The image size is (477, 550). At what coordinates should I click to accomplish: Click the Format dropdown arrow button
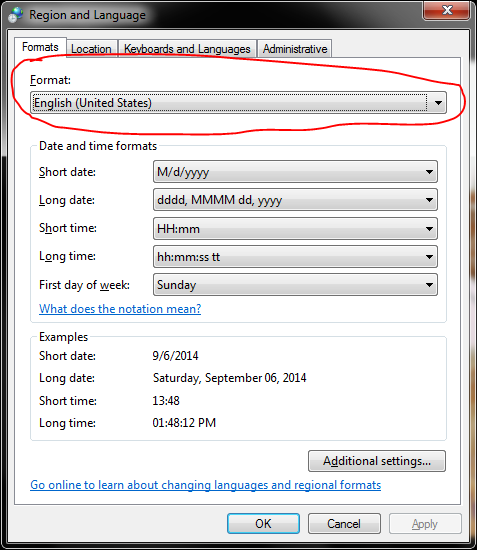click(x=438, y=103)
